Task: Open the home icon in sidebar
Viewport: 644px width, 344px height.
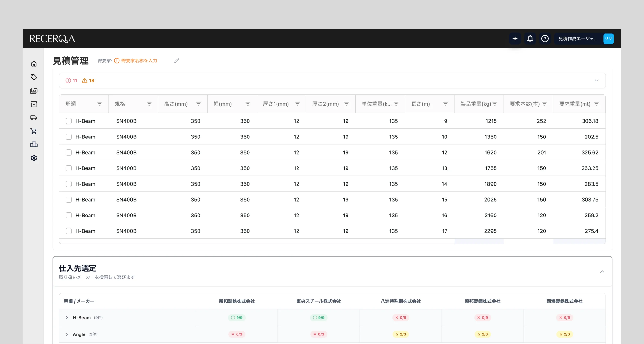Action: [x=34, y=64]
